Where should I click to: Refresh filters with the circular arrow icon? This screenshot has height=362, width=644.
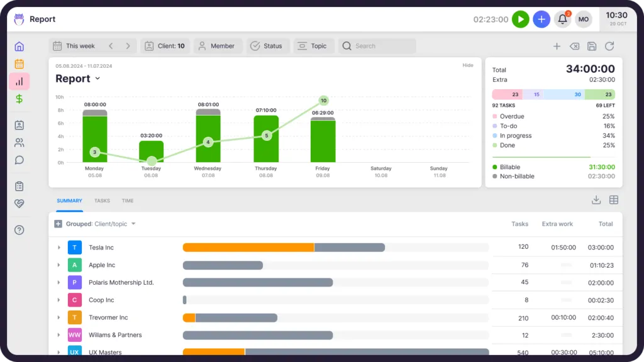(x=609, y=46)
